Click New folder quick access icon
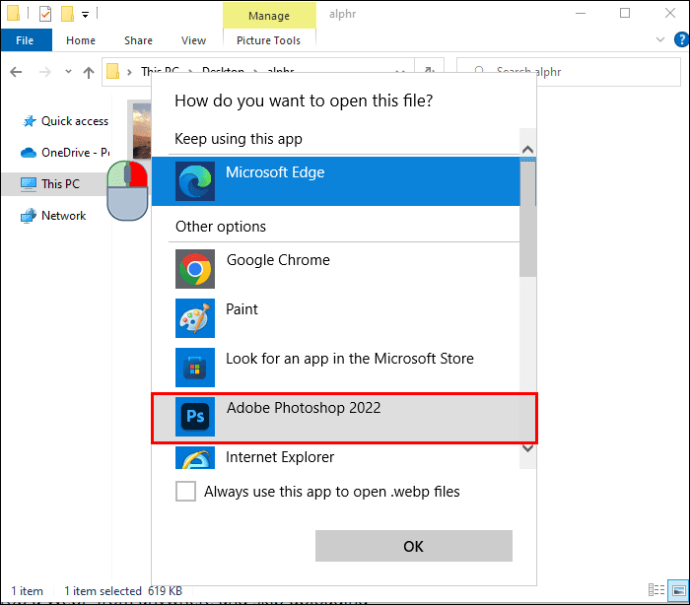Viewport: 690px width, 605px height. coord(67,14)
